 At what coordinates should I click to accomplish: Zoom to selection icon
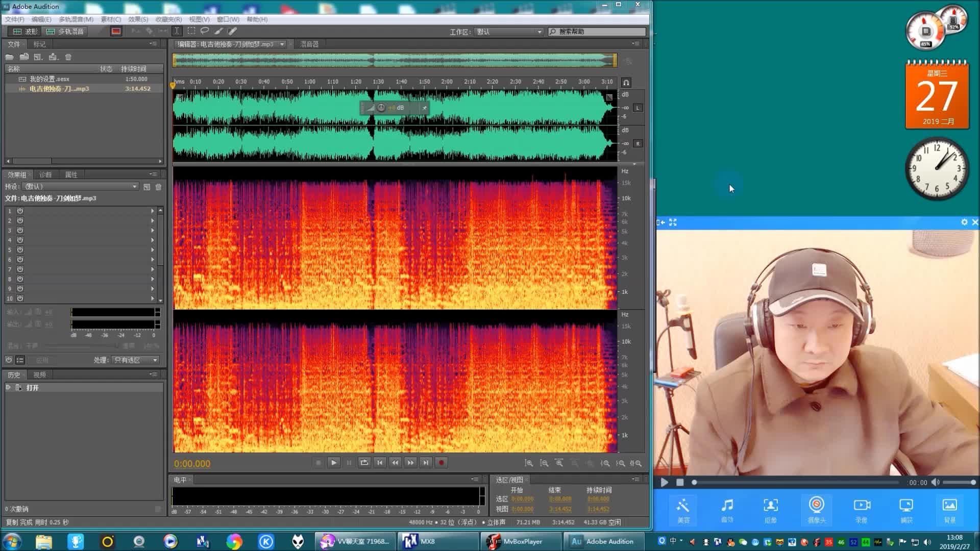tap(635, 463)
